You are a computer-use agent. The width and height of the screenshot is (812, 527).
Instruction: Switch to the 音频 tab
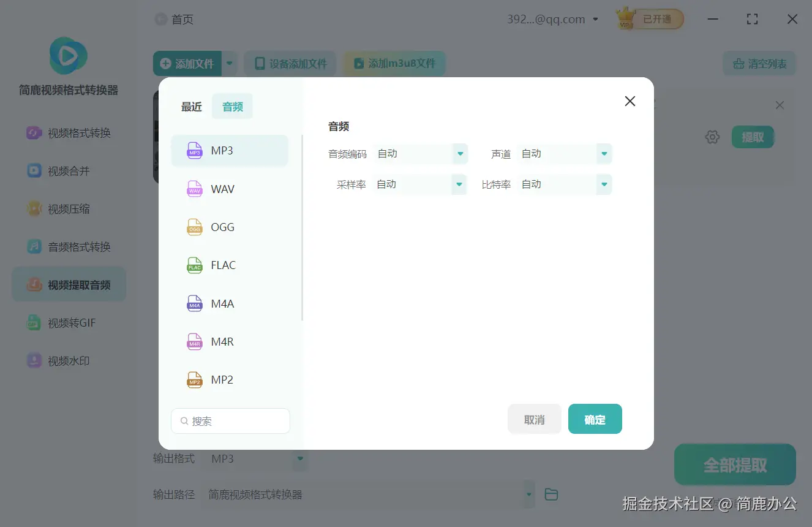[x=232, y=107]
